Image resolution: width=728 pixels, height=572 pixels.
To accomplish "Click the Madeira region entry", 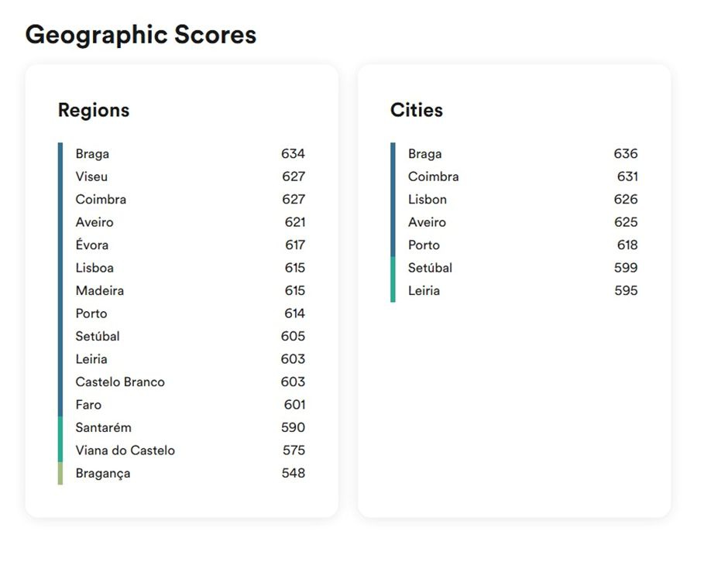I will tap(100, 291).
